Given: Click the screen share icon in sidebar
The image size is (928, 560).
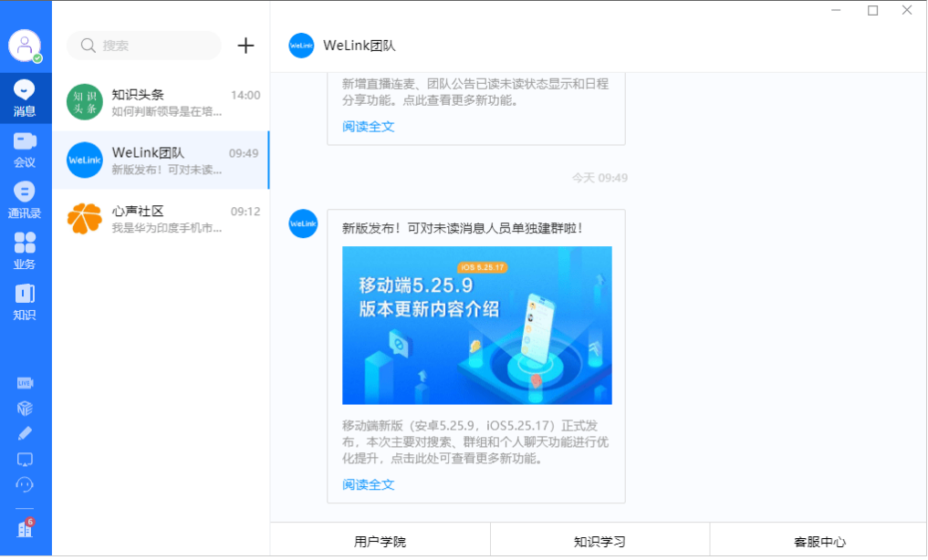Looking at the screenshot, I should (25, 460).
